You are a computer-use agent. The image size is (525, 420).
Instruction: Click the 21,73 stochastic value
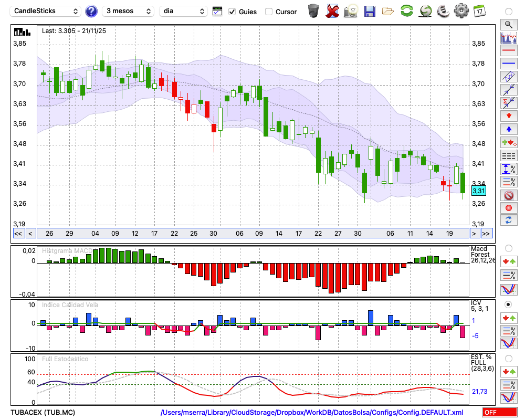pos(479,391)
